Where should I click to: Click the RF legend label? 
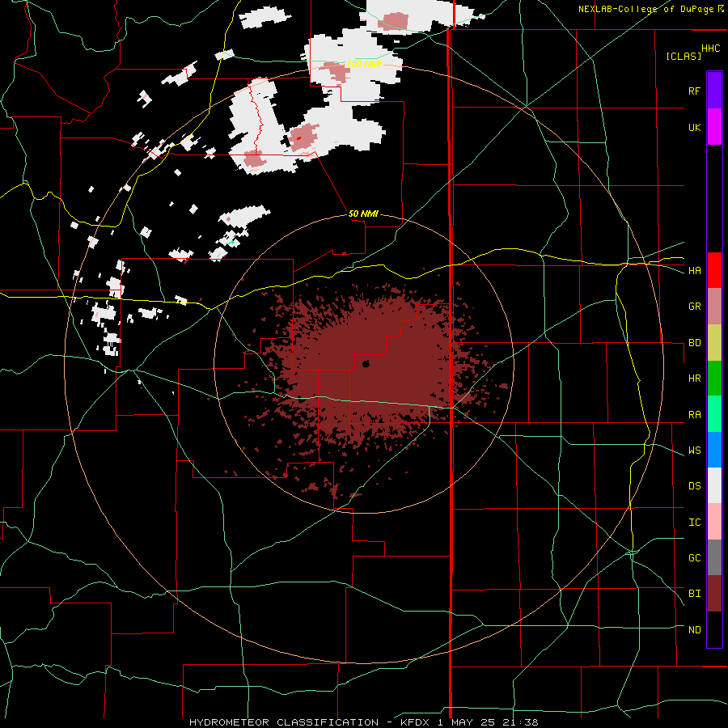coord(694,91)
